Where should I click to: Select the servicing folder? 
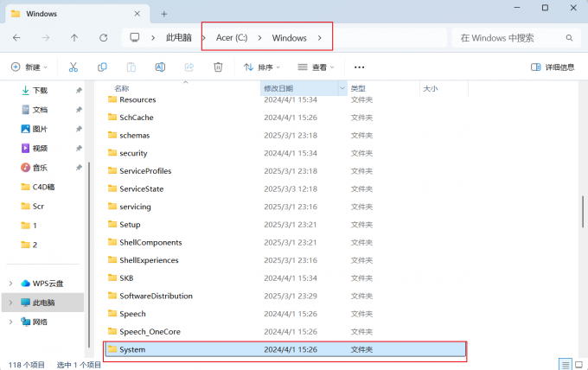[x=135, y=207]
